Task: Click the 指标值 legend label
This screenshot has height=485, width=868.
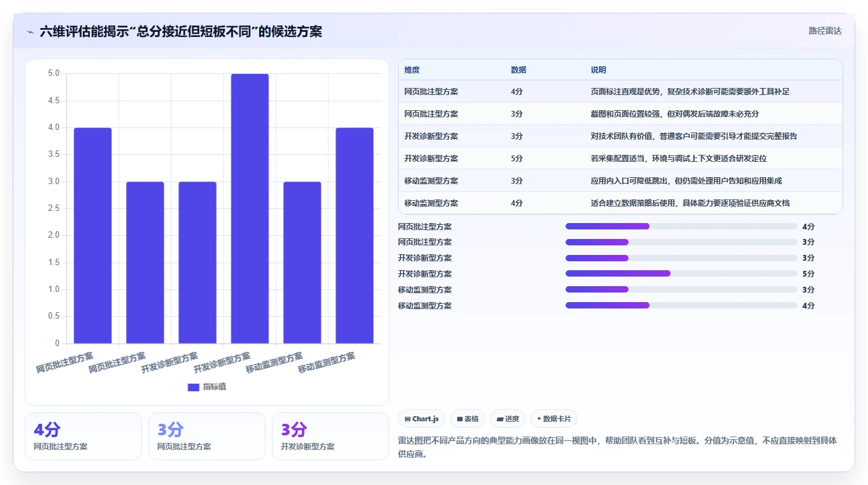Action: pyautogui.click(x=215, y=387)
